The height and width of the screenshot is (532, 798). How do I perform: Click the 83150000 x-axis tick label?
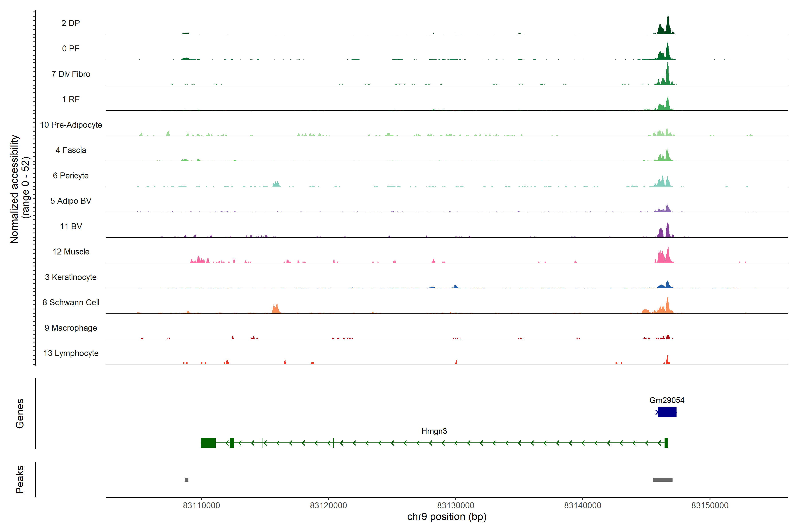point(710,505)
